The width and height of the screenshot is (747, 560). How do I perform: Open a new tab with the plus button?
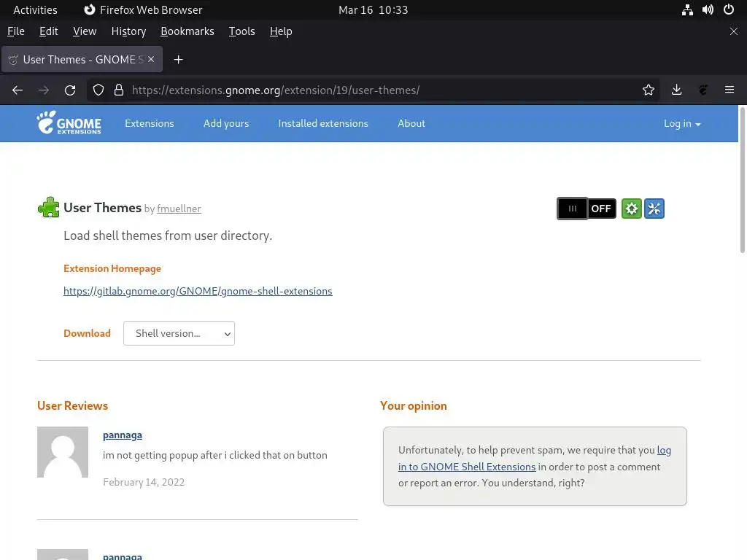(x=178, y=60)
